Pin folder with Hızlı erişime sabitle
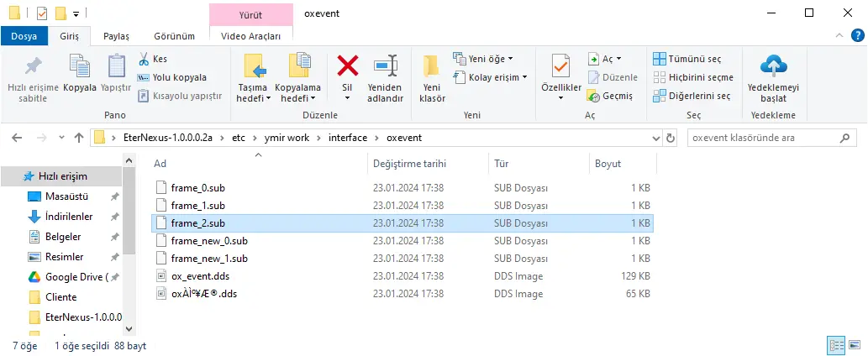868x356 pixels. point(33,79)
